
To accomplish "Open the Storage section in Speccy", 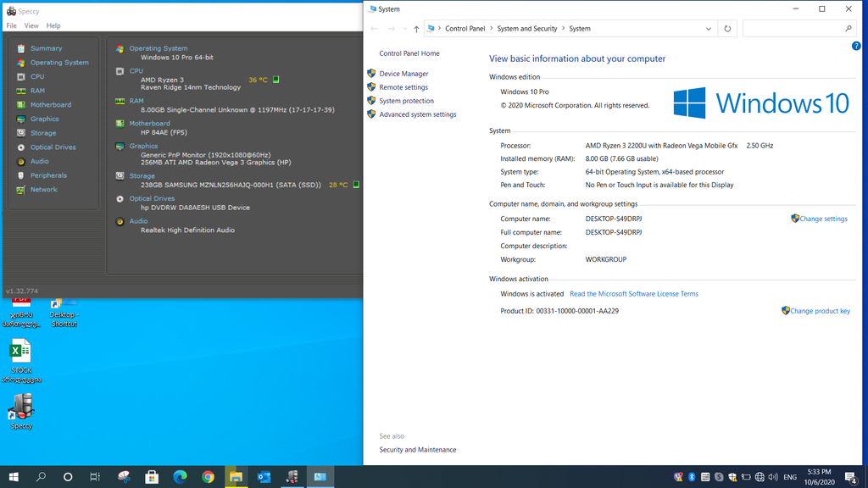I will 42,133.
